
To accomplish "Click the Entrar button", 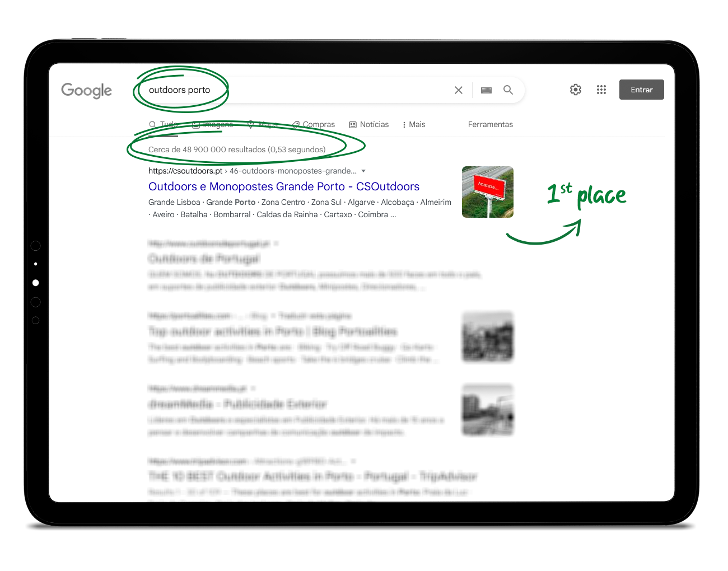I will pyautogui.click(x=642, y=90).
